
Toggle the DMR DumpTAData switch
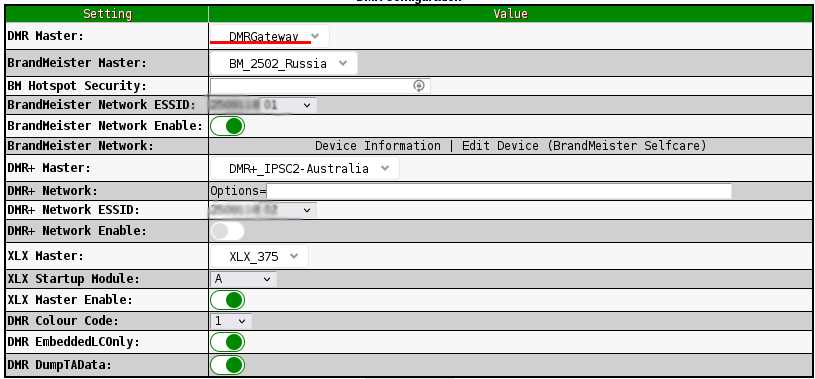pos(227,365)
